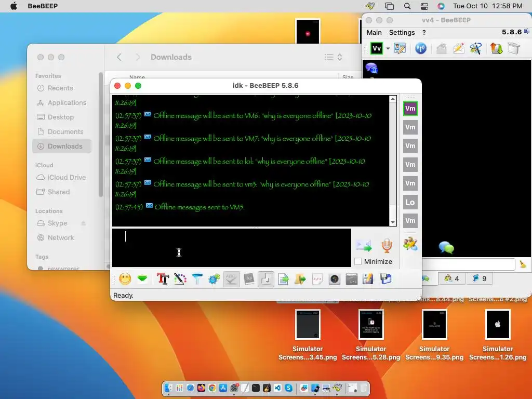Click Finder back chevron
The width and height of the screenshot is (532, 399).
pyautogui.click(x=119, y=57)
